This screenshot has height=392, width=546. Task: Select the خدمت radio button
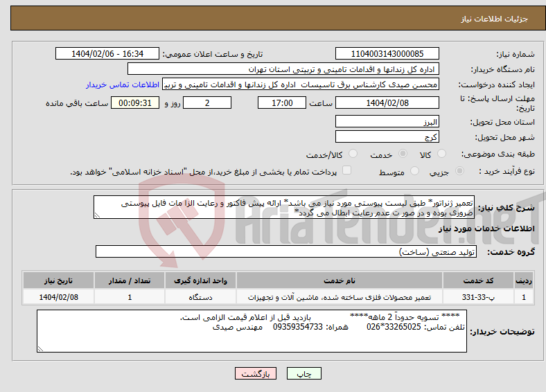point(403,154)
